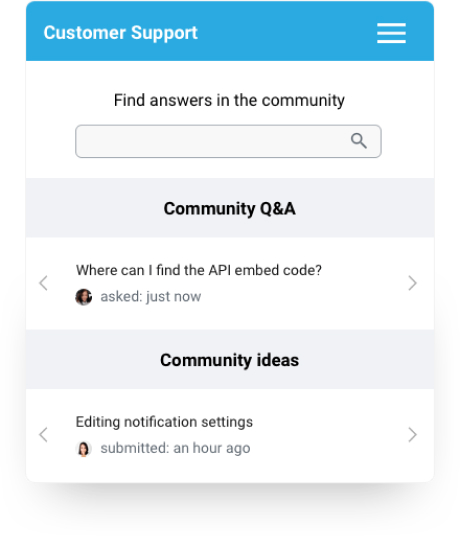Click the magnifier search icon

359,141
